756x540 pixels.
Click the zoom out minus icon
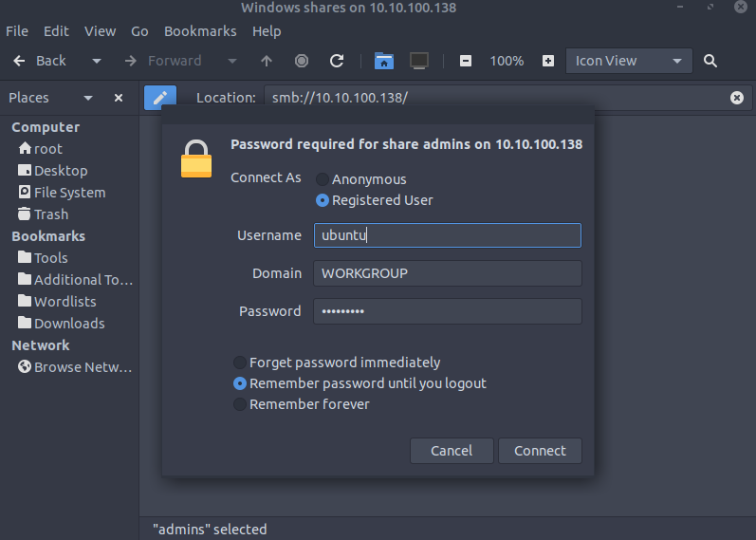(465, 61)
